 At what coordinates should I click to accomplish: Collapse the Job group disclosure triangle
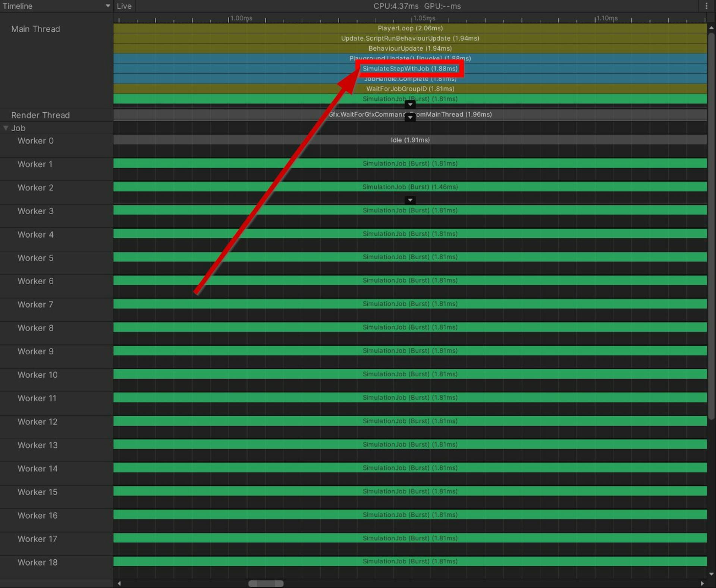tap(6, 128)
